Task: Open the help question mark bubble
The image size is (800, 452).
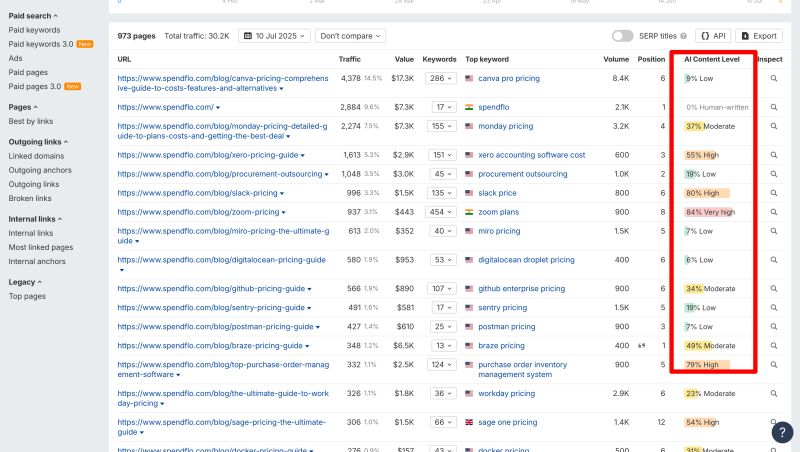Action: (x=782, y=432)
